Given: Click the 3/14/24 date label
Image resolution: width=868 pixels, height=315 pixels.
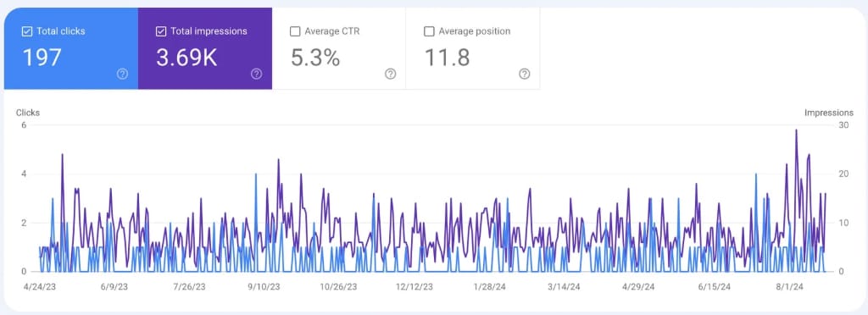Looking at the screenshot, I should [564, 287].
